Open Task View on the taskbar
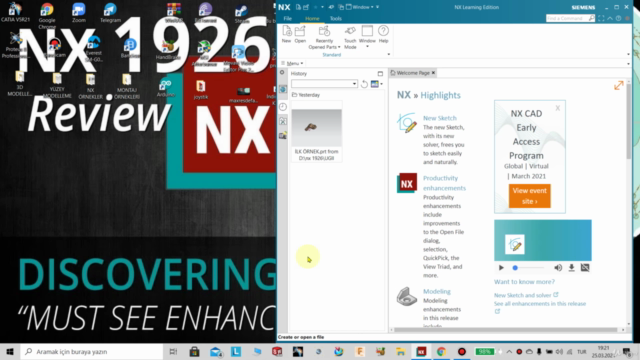640x360 pixels. click(x=173, y=351)
